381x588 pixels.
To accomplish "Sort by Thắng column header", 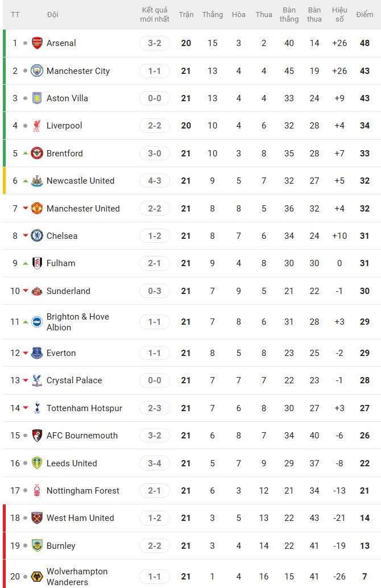I will 212,14.
